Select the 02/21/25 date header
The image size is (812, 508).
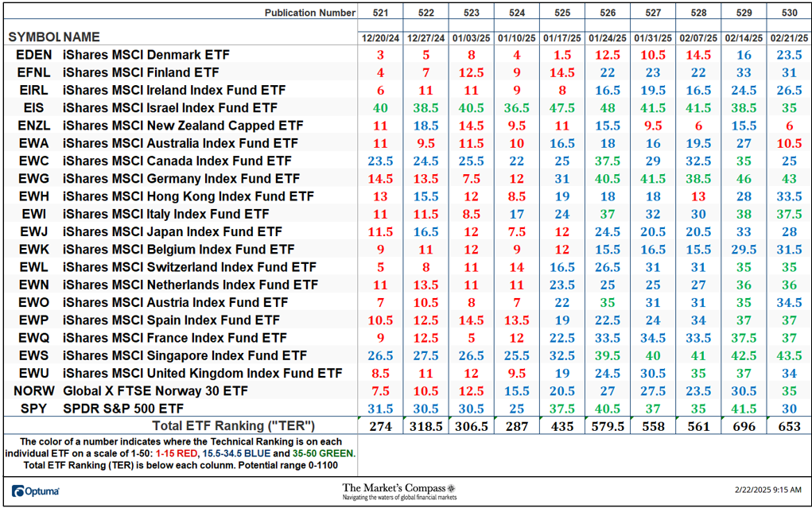pyautogui.click(x=789, y=37)
